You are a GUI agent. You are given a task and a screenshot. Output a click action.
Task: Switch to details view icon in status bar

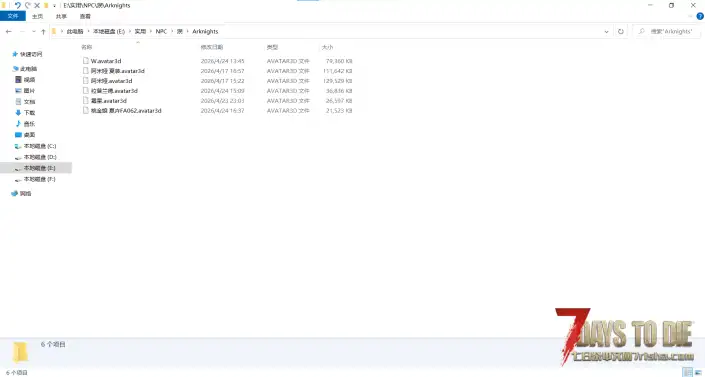coord(687,373)
